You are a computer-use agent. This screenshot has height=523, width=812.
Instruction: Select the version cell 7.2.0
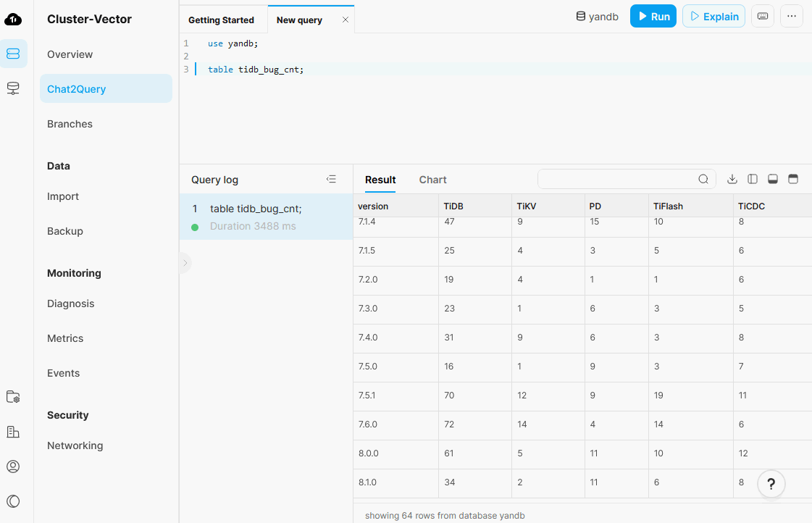[396, 280]
